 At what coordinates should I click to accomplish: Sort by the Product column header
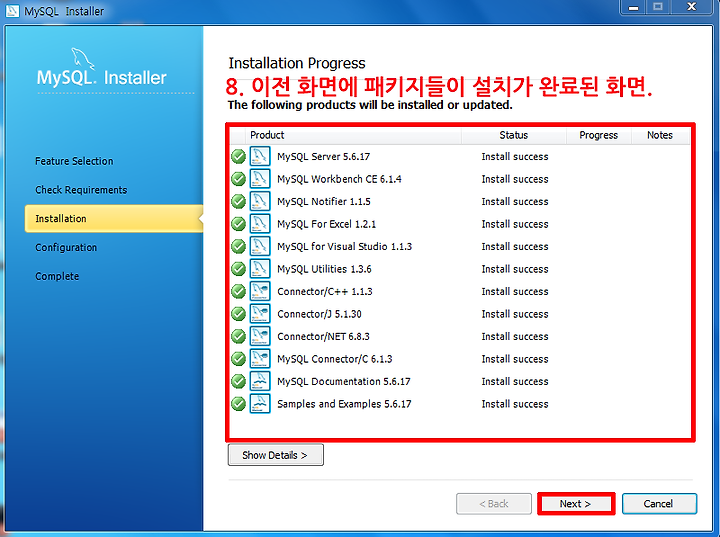coord(353,135)
